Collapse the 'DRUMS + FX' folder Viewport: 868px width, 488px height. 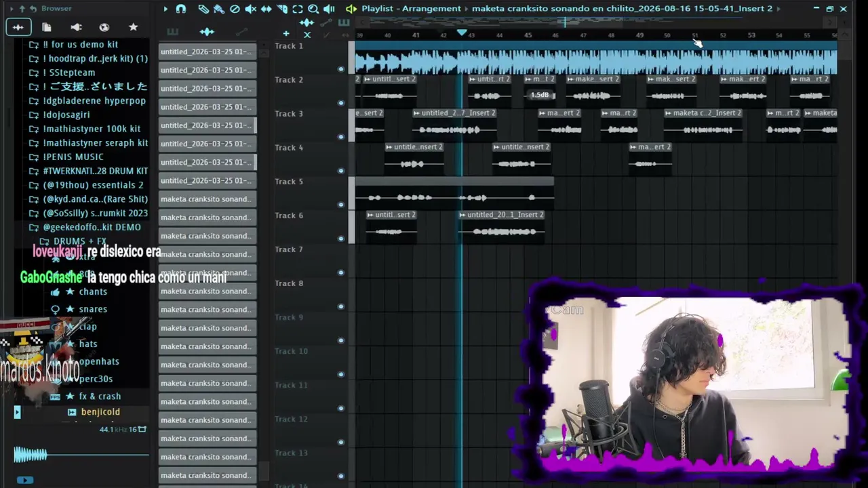(x=73, y=241)
